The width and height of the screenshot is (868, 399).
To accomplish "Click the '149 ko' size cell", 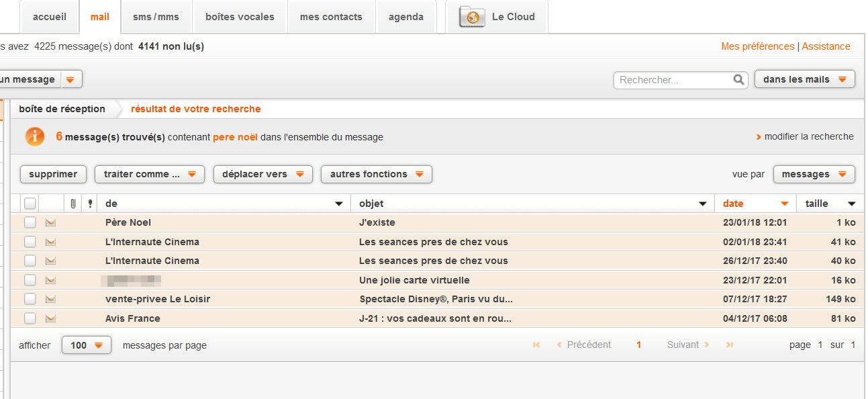I will click(x=841, y=299).
